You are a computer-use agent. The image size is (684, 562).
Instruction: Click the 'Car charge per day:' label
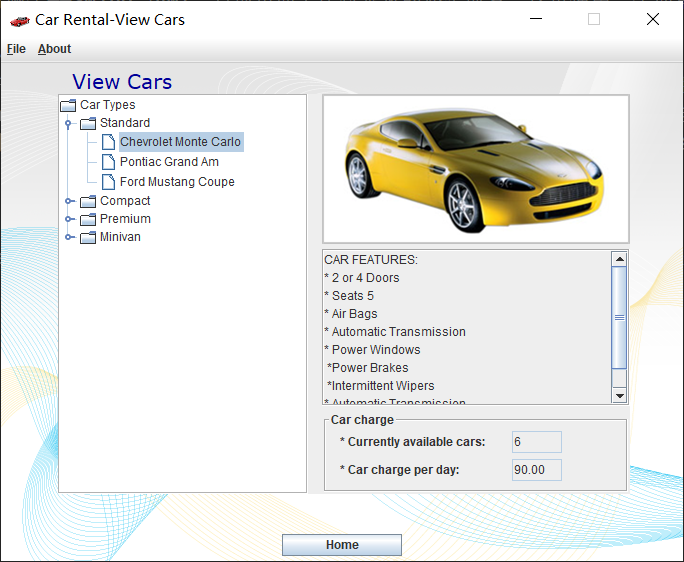(400, 470)
